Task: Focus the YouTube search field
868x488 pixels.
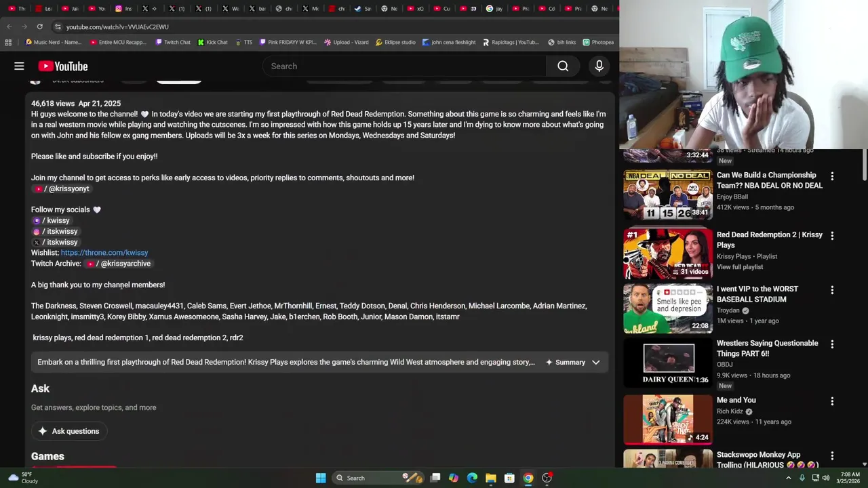Action: pos(404,66)
